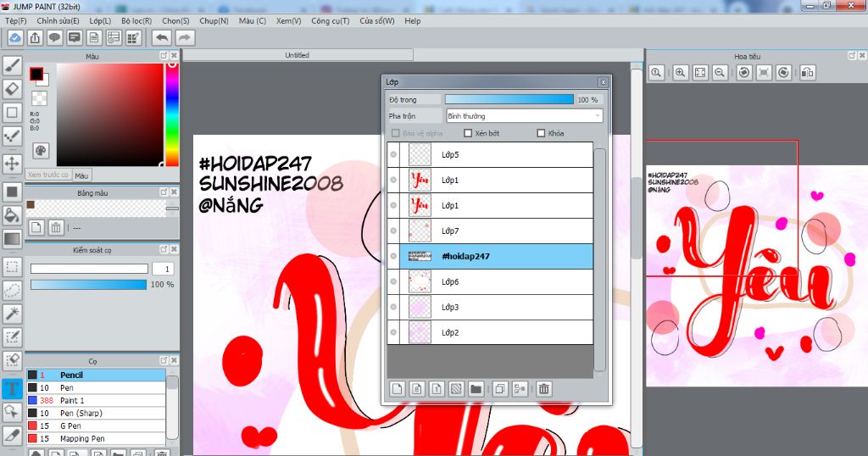This screenshot has height=456, width=868.
Task: Select the Brush tool in left toolbar
Action: [x=12, y=66]
